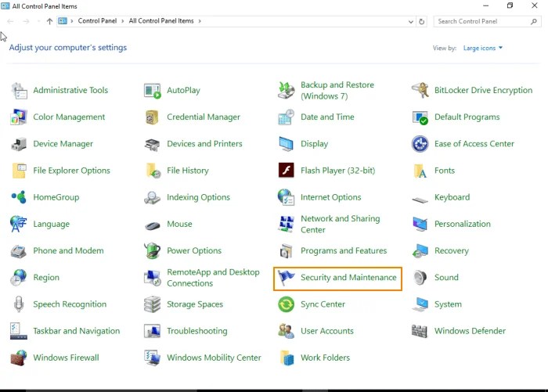The height and width of the screenshot is (392, 548).
Task: Open the System link
Action: (x=448, y=304)
